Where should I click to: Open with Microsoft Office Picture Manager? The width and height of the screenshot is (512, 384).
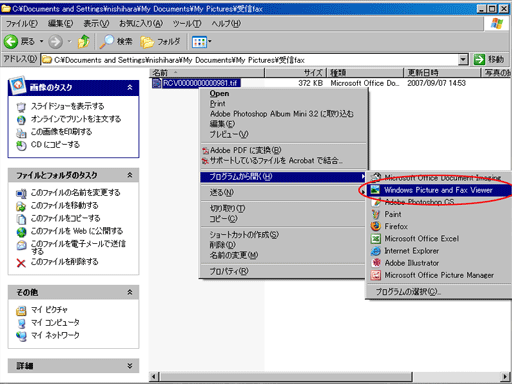point(439,275)
